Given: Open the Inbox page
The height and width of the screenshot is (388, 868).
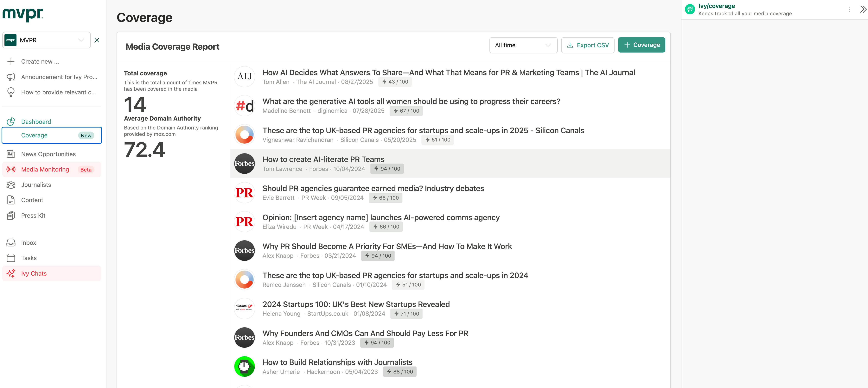Looking at the screenshot, I should [x=28, y=242].
